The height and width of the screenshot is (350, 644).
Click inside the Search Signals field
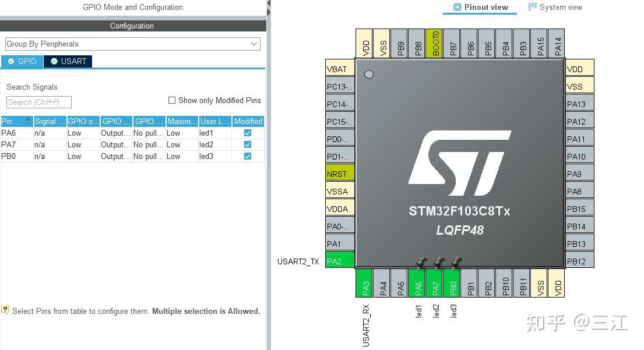coord(38,102)
